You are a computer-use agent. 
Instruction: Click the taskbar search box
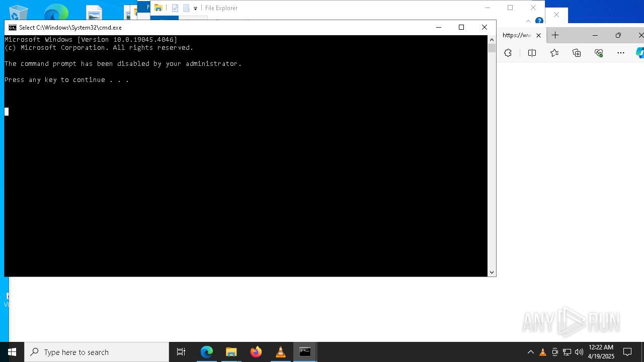tap(97, 352)
